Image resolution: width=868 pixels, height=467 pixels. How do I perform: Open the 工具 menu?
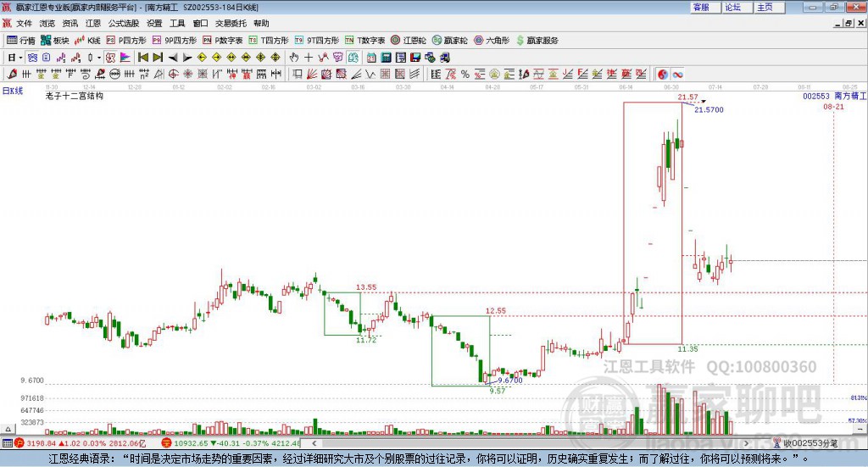[177, 23]
